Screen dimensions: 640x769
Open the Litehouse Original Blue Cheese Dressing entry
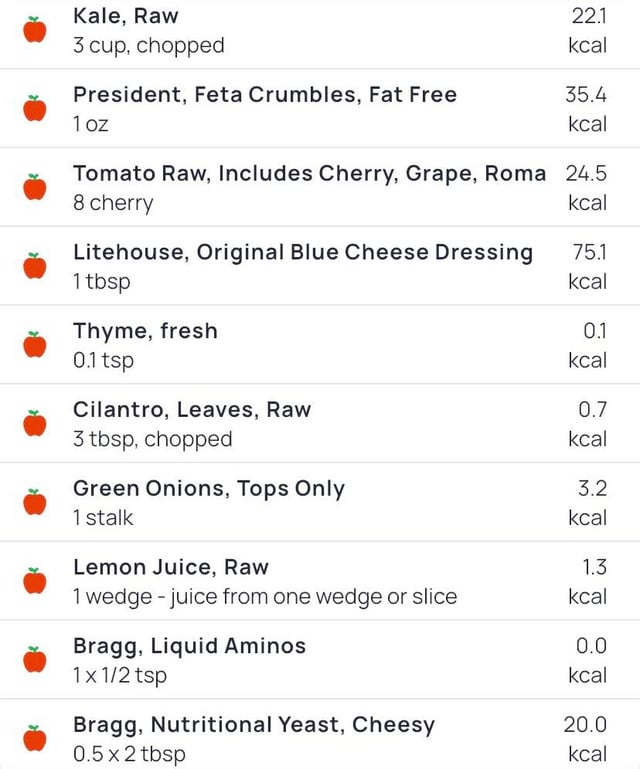(320, 266)
